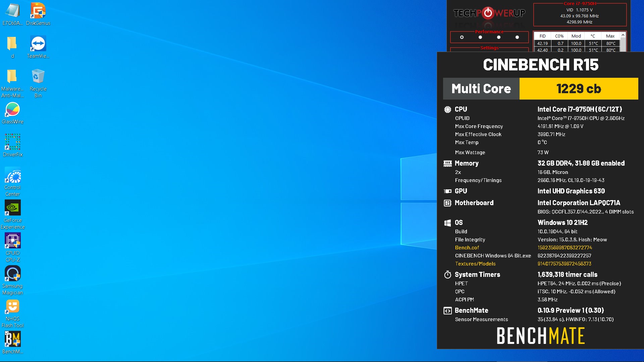The height and width of the screenshot is (362, 644).
Task: Click the GPU card icon in BenchMate
Action: click(447, 191)
